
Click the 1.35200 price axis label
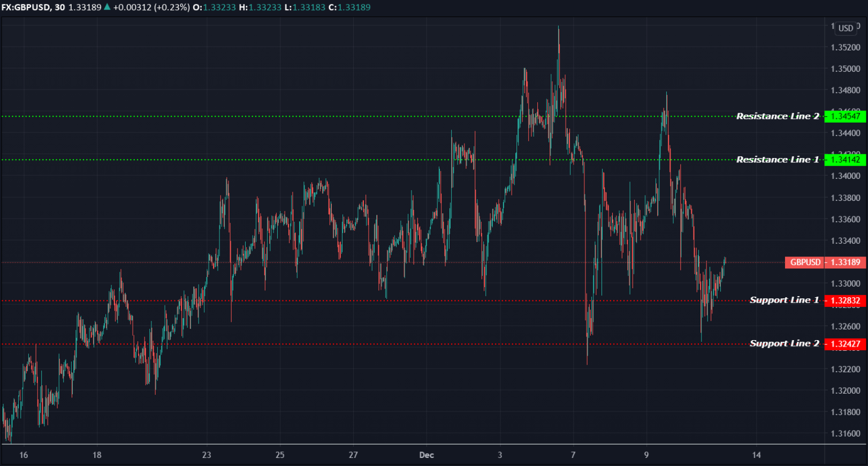click(846, 47)
